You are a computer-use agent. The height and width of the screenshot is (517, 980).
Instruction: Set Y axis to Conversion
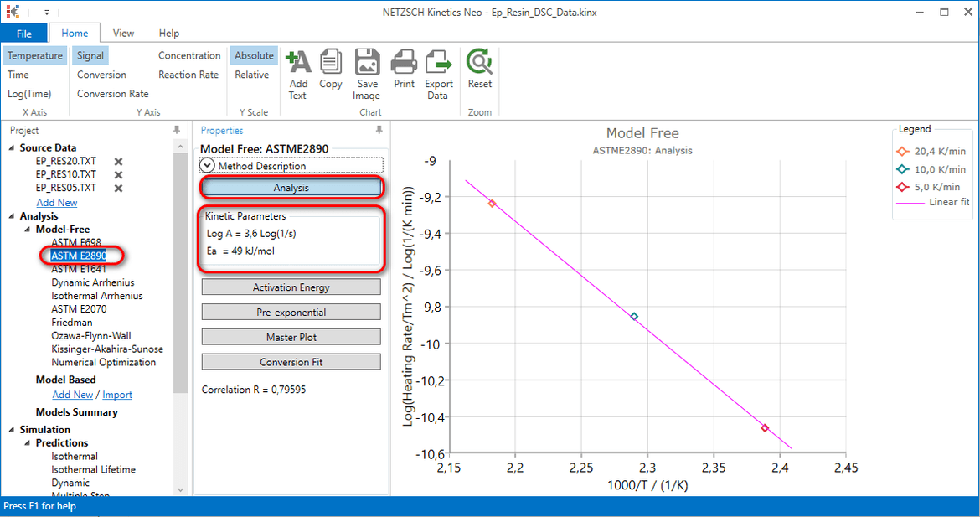pyautogui.click(x=101, y=75)
